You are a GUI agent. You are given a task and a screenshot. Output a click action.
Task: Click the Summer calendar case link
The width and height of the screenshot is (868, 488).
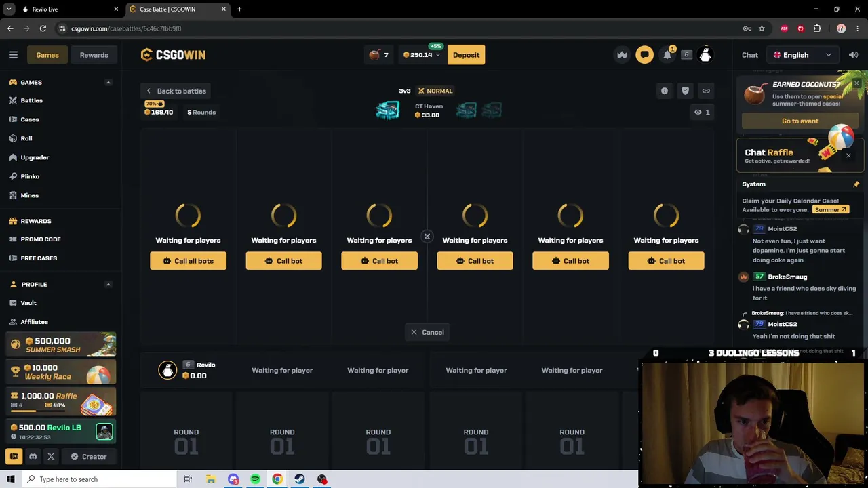point(831,210)
